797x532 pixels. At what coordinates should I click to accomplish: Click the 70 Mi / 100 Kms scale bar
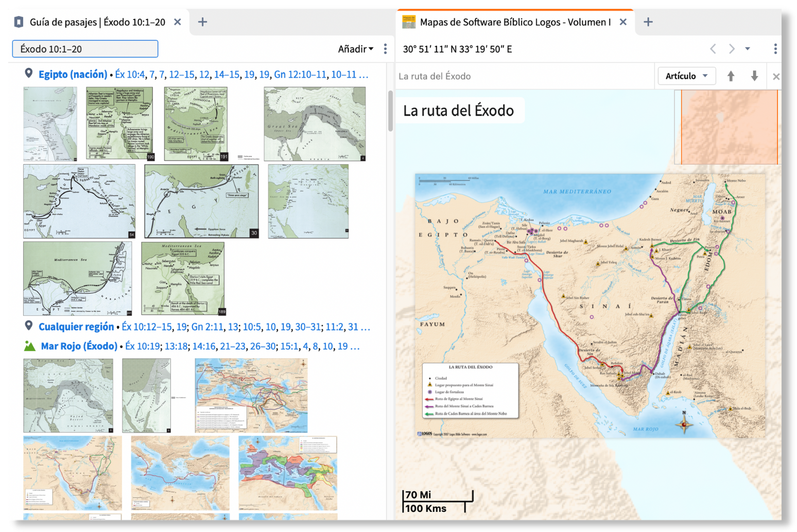tap(438, 502)
